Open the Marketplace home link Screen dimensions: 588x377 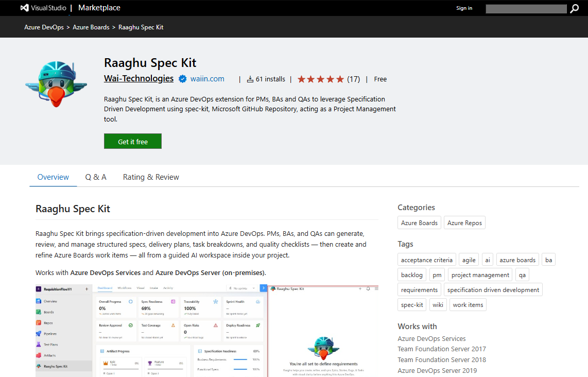click(99, 8)
